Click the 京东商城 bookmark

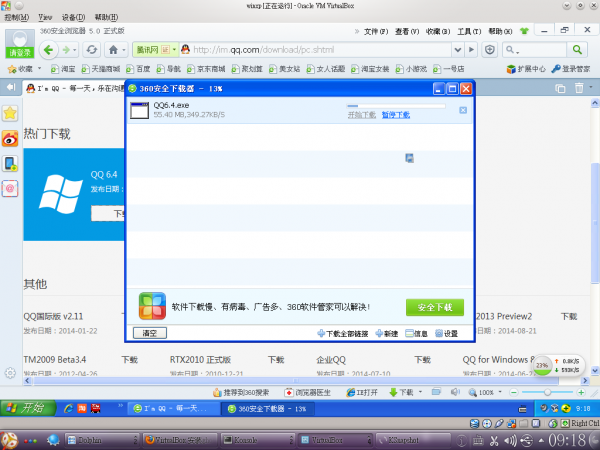click(206, 69)
